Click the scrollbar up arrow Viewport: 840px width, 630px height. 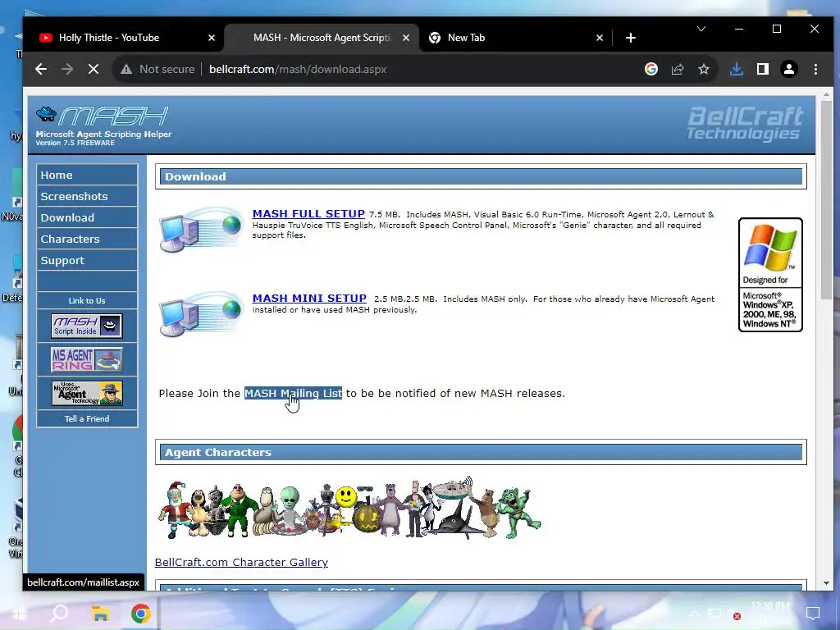pyautogui.click(x=825, y=94)
